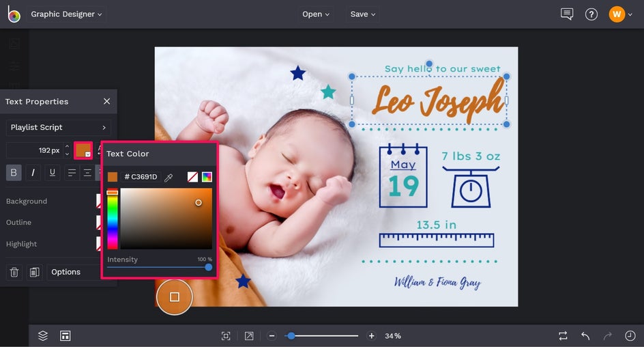Open the Save menu
The image size is (644, 347).
(x=363, y=14)
